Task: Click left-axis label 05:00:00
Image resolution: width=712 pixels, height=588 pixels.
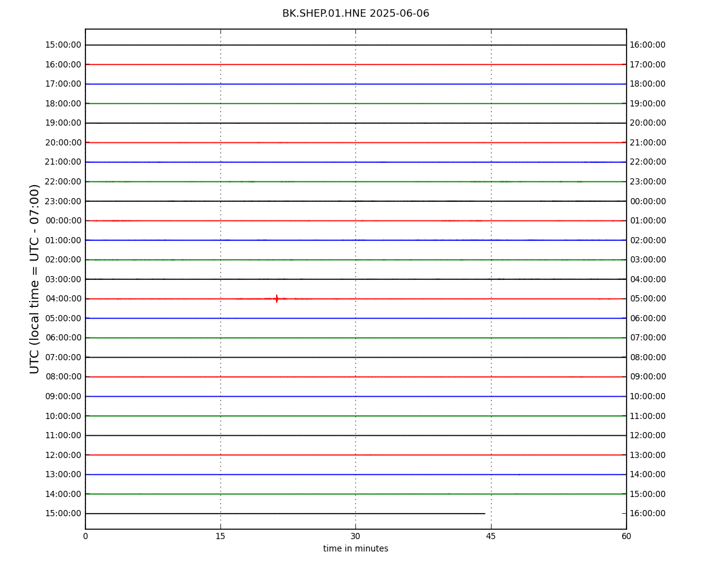Action: click(63, 318)
